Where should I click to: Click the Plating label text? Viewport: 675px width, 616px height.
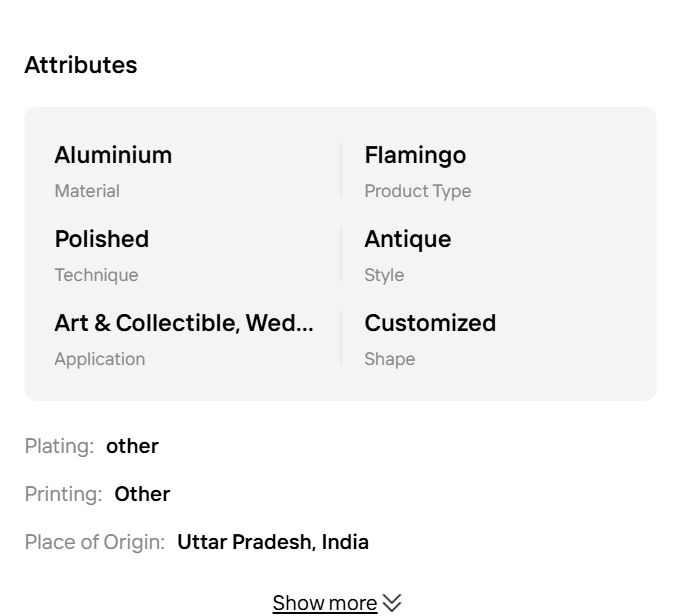click(x=59, y=446)
